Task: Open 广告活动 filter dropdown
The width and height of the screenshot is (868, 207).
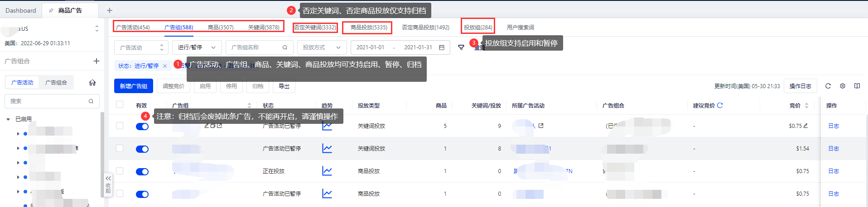Action: 141,47
